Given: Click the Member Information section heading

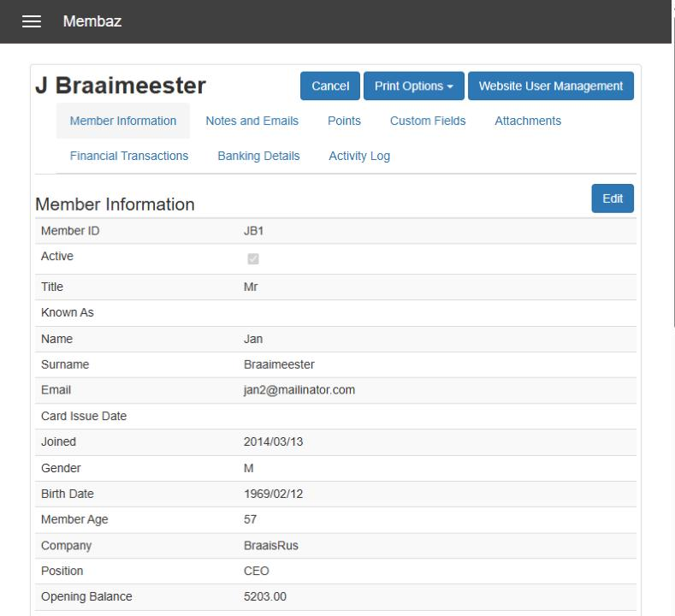Looking at the screenshot, I should pyautogui.click(x=115, y=204).
